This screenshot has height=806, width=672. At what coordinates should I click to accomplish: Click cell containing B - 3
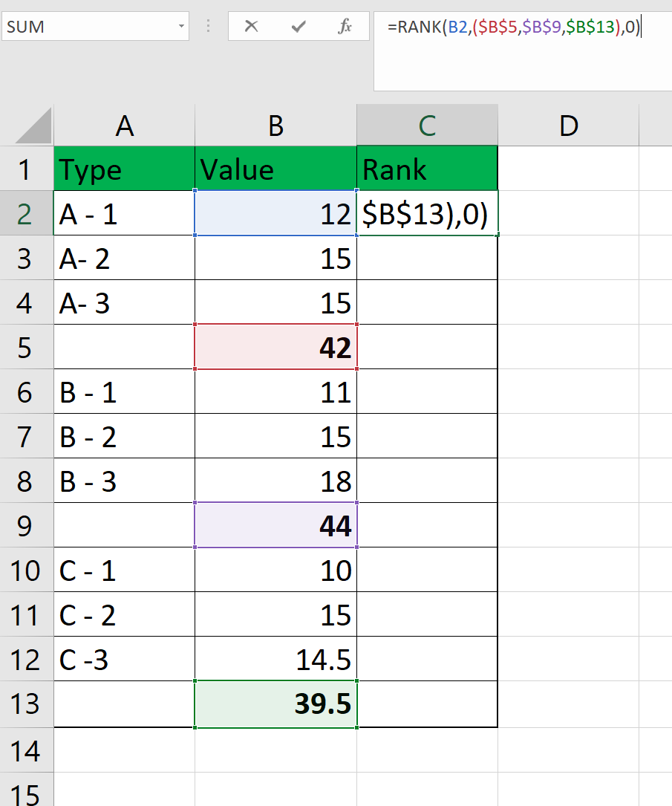point(124,481)
